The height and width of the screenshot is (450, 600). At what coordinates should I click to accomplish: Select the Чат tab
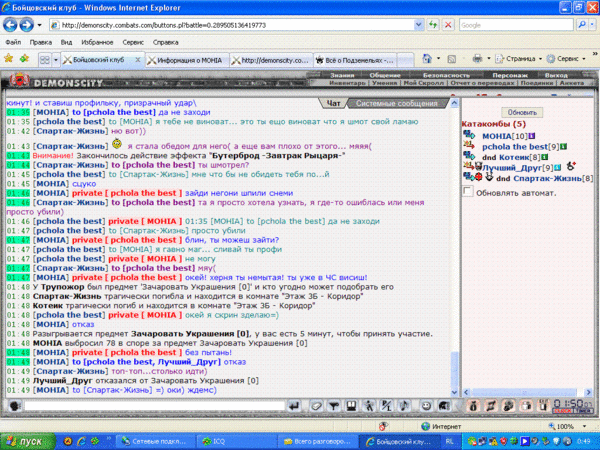(333, 103)
